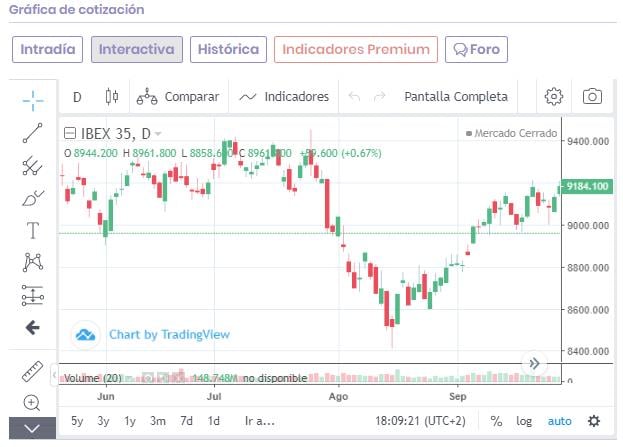623x447 pixels.
Task: Click the zoom in magnifier tool
Action: [32, 403]
